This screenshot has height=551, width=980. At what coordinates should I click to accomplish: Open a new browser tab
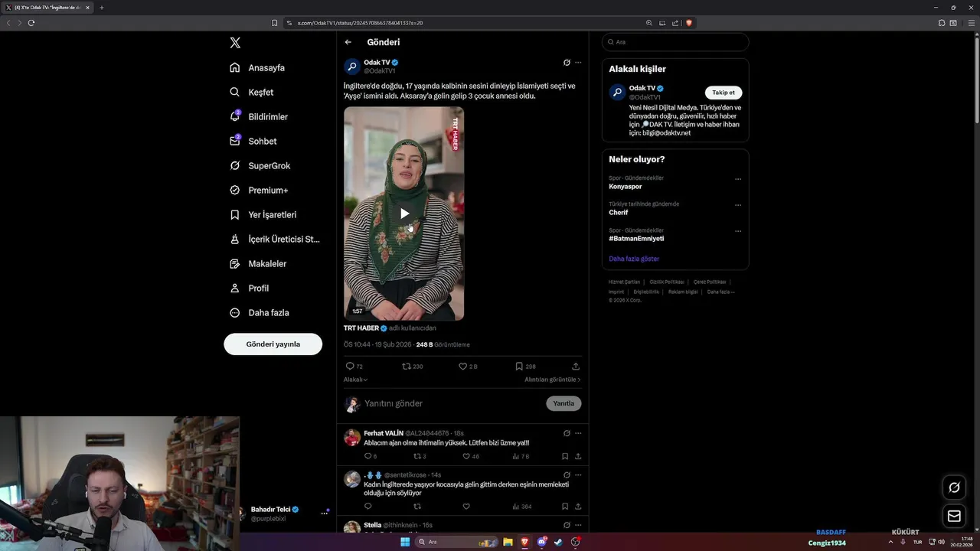[x=101, y=8]
